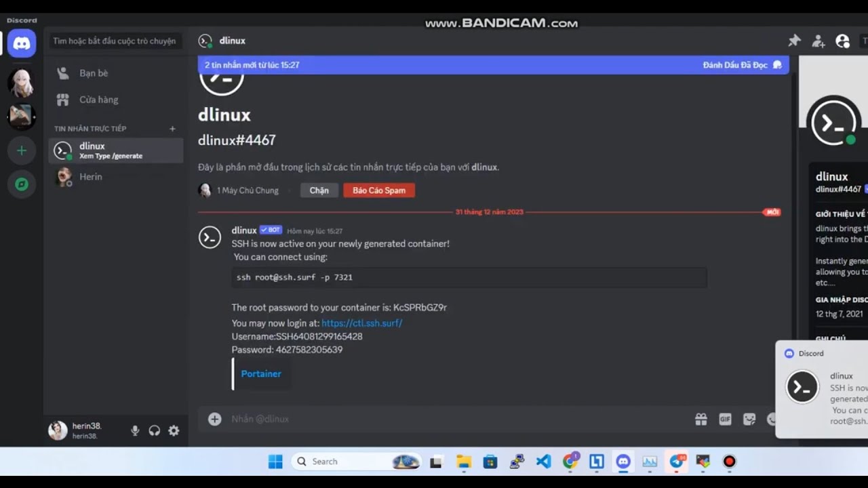Screen dimensions: 868x488
Task: Open the Windows Start menu
Action: [275, 462]
